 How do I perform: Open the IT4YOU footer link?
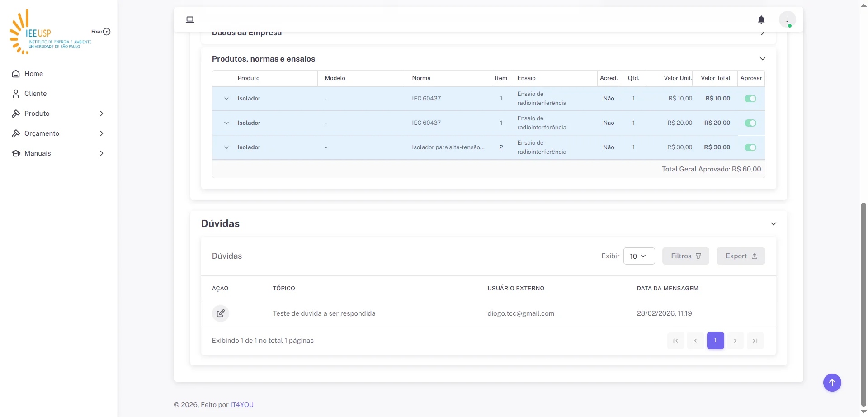click(x=242, y=405)
